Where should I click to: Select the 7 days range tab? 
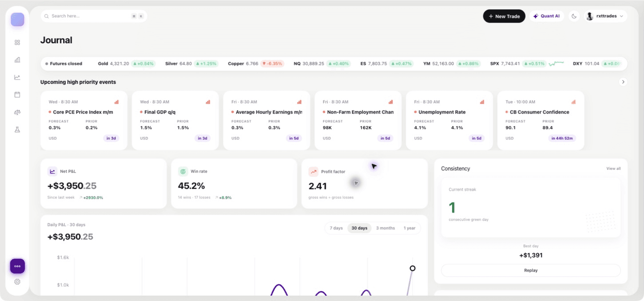[336, 228]
